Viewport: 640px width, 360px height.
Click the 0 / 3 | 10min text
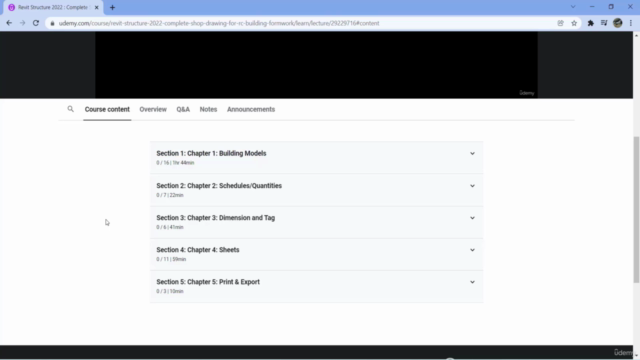[170, 291]
